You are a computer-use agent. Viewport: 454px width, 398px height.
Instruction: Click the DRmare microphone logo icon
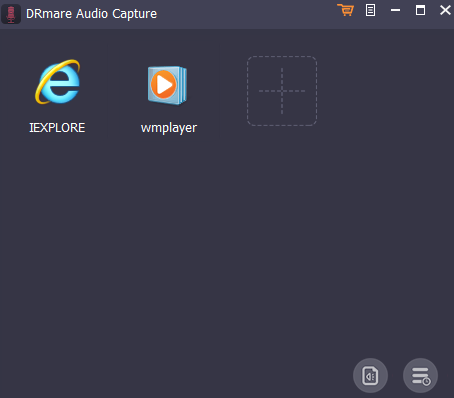(11, 14)
